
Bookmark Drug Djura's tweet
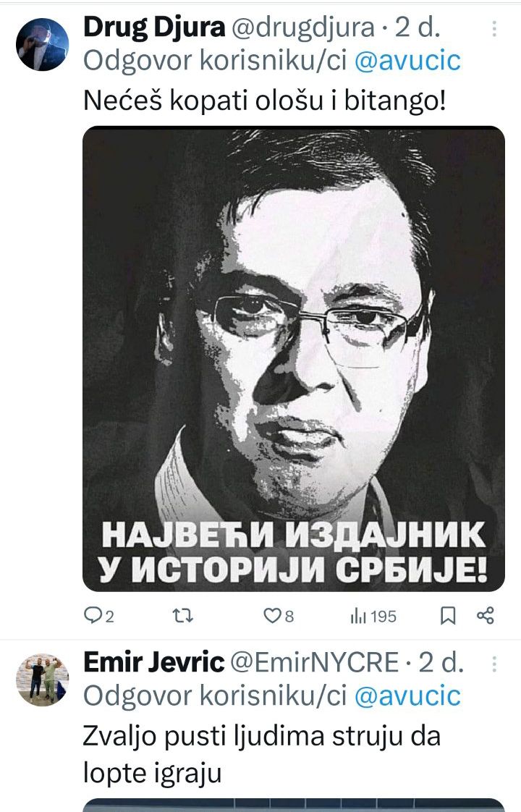click(x=448, y=616)
